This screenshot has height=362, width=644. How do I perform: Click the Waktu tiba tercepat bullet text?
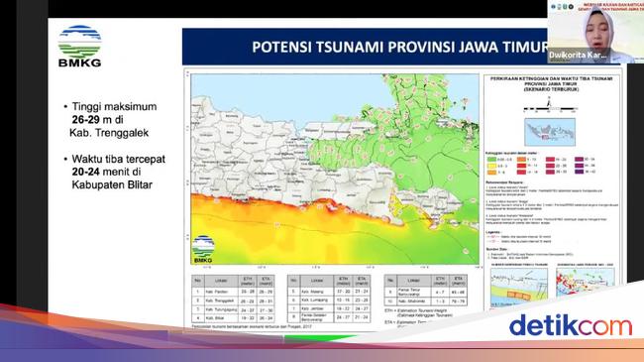[x=115, y=172]
